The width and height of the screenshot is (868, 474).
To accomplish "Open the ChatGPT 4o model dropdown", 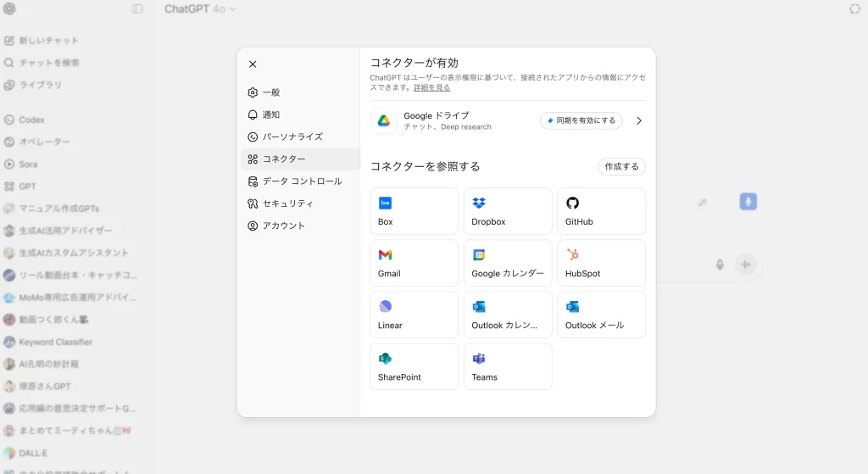I will [200, 8].
